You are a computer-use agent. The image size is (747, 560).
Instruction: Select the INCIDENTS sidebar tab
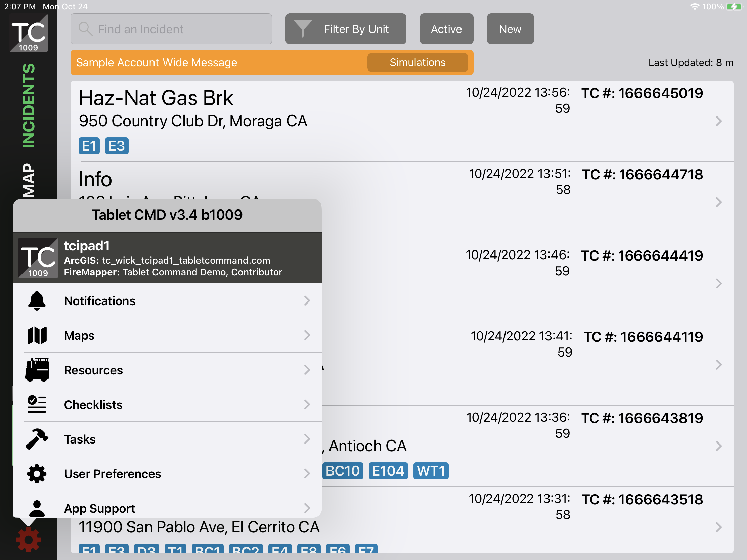tap(29, 106)
